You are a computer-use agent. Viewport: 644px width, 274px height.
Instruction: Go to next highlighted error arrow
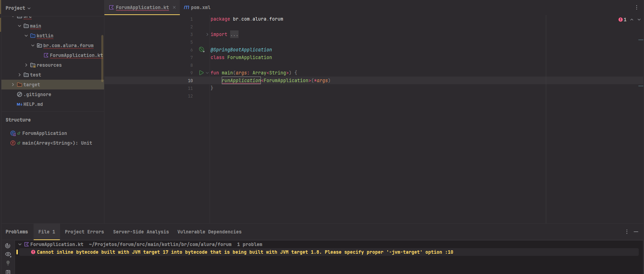tap(639, 20)
